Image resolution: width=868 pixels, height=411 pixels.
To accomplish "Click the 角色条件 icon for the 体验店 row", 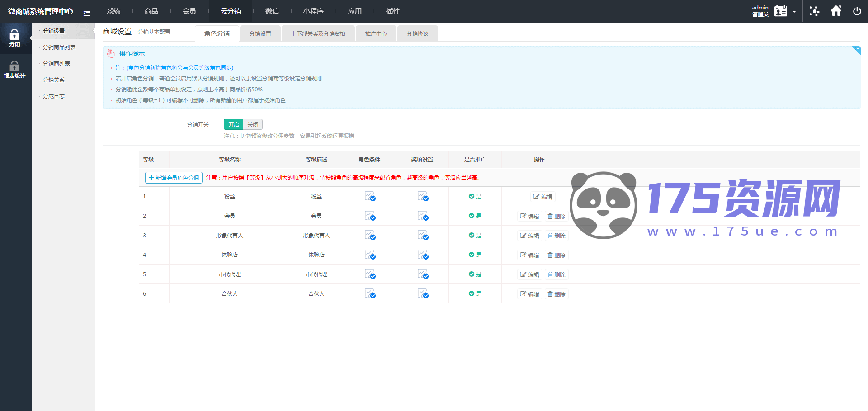I will [x=370, y=255].
